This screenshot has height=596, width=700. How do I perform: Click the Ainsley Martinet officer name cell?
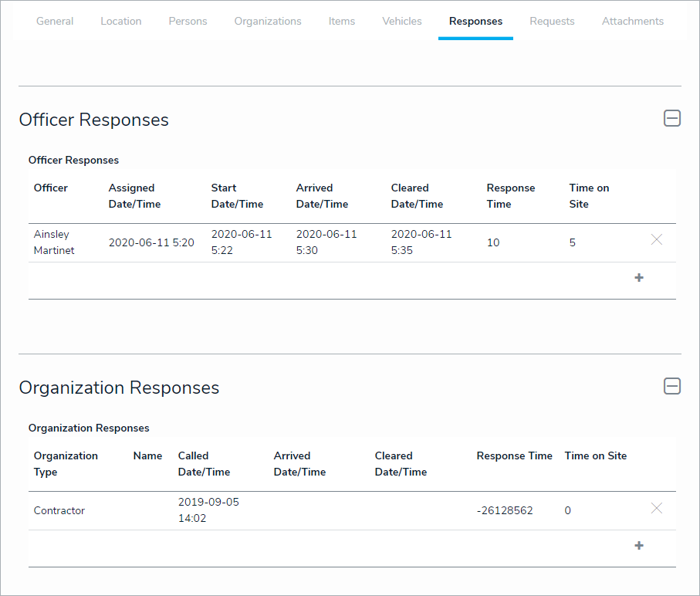click(x=54, y=242)
